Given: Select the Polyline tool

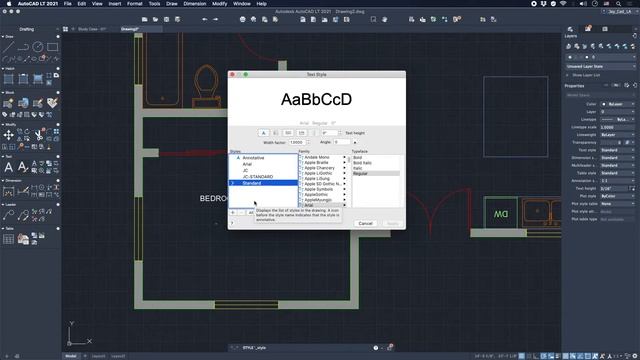Looking at the screenshot, I should (x=23, y=47).
